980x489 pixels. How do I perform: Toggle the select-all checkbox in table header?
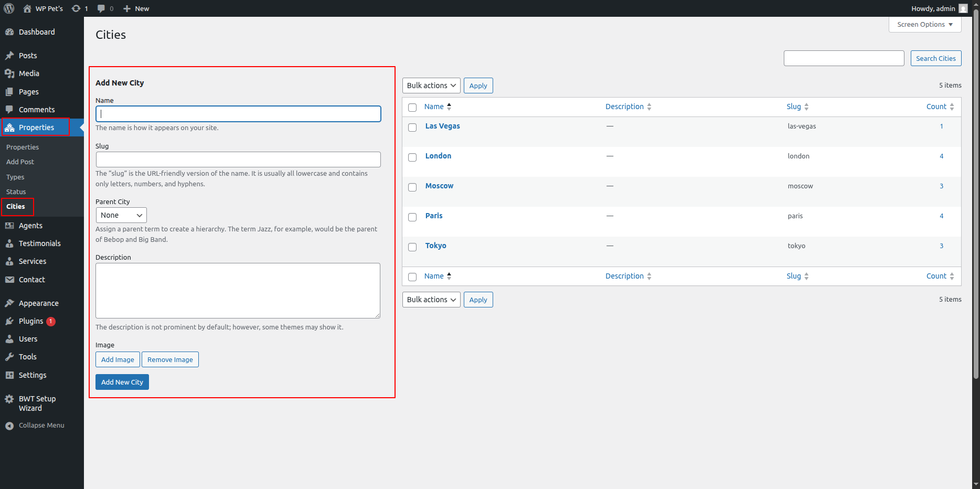[412, 108]
